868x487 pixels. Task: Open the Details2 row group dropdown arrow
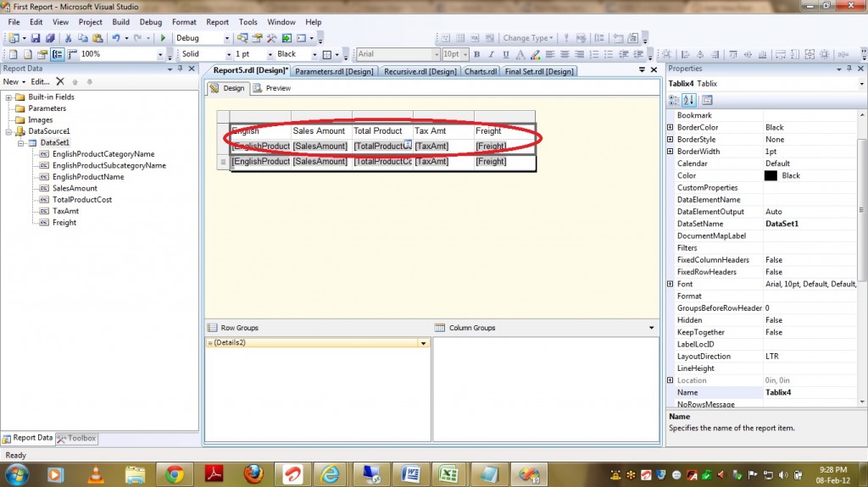pyautogui.click(x=423, y=343)
